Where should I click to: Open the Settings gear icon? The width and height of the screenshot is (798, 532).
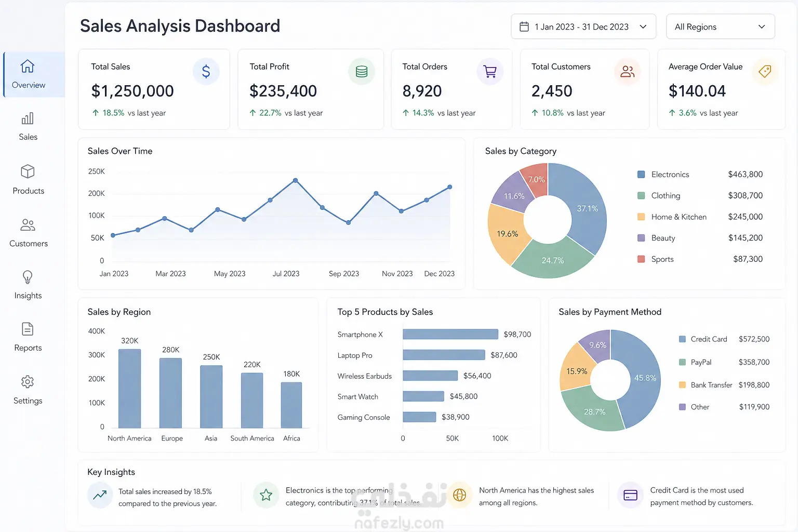28,382
